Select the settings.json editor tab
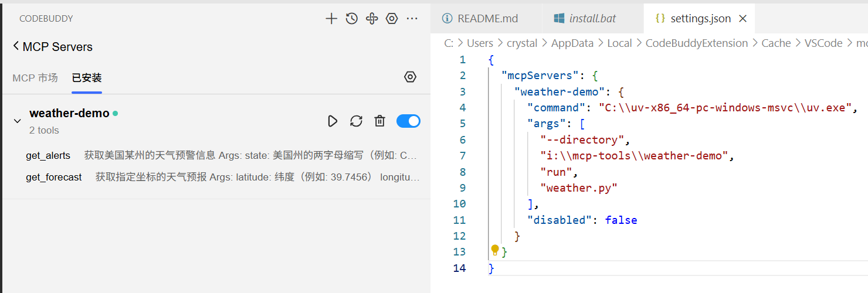Screen dimensions: 868x293 tap(700, 18)
